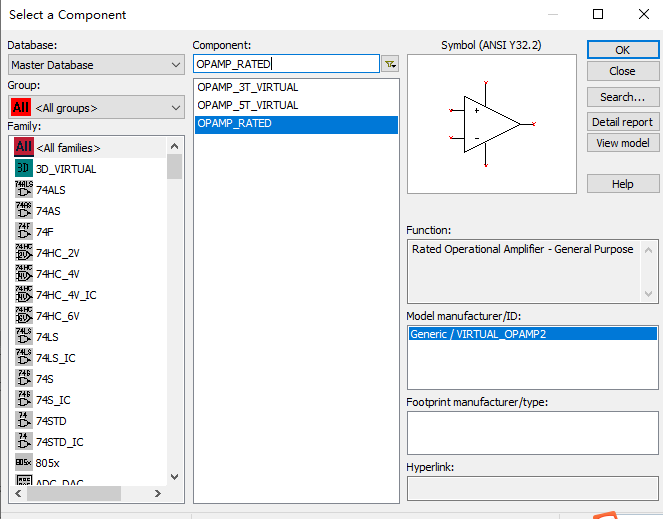
Task: Select the 74HC_6V family label
Action: pos(58,316)
